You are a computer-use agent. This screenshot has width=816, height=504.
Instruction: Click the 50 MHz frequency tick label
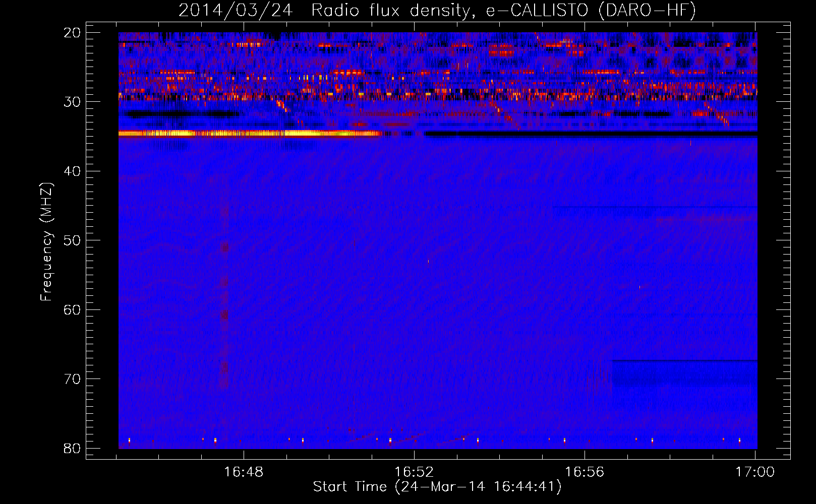pyautogui.click(x=73, y=240)
